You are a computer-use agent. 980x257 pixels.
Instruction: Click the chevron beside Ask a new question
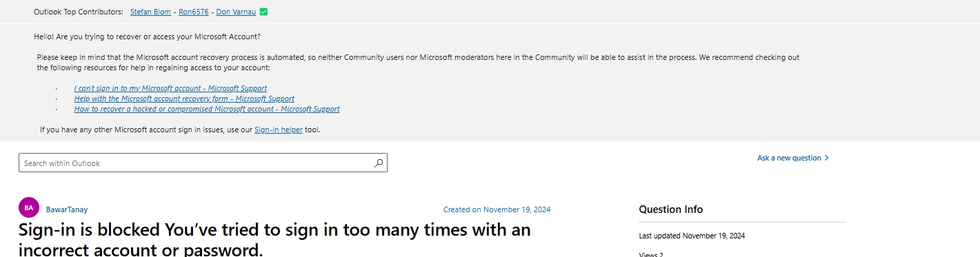click(x=827, y=158)
